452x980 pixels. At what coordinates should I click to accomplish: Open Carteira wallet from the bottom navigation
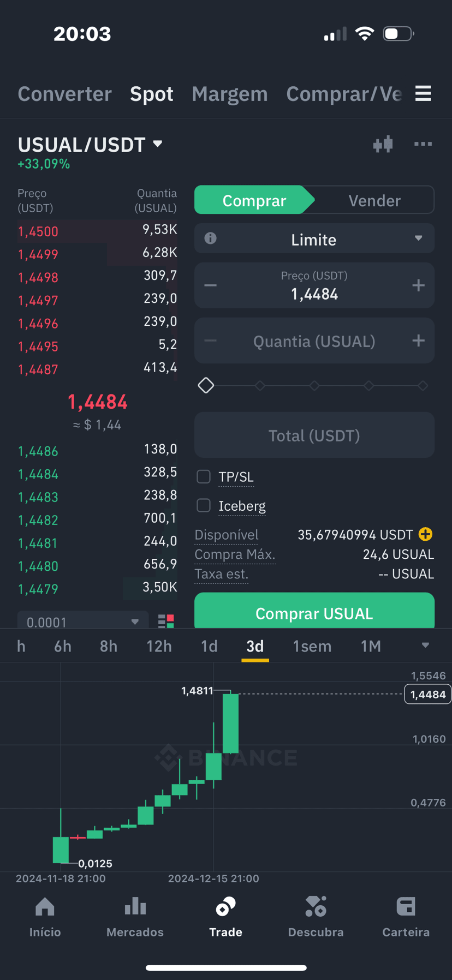406,917
